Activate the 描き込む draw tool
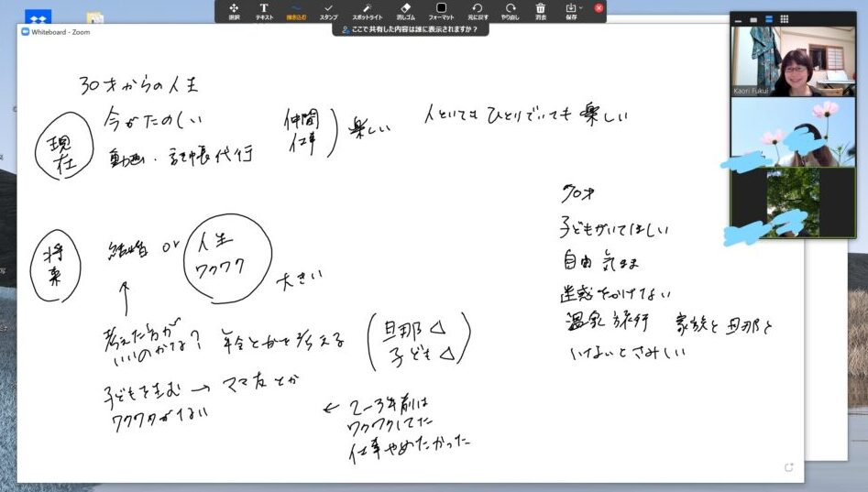Viewport: 868px width, 492px height. (296, 11)
